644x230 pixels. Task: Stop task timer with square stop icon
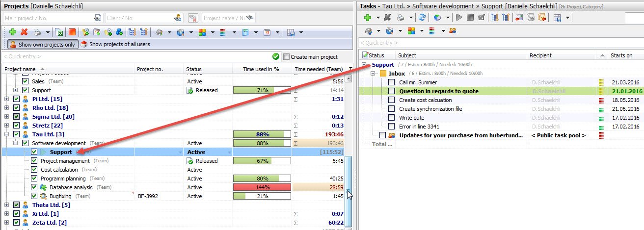(x=470, y=18)
